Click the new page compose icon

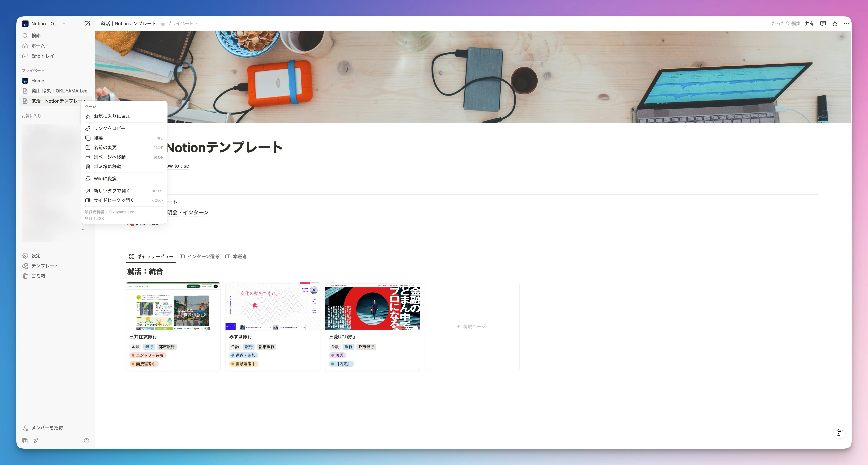[87, 23]
